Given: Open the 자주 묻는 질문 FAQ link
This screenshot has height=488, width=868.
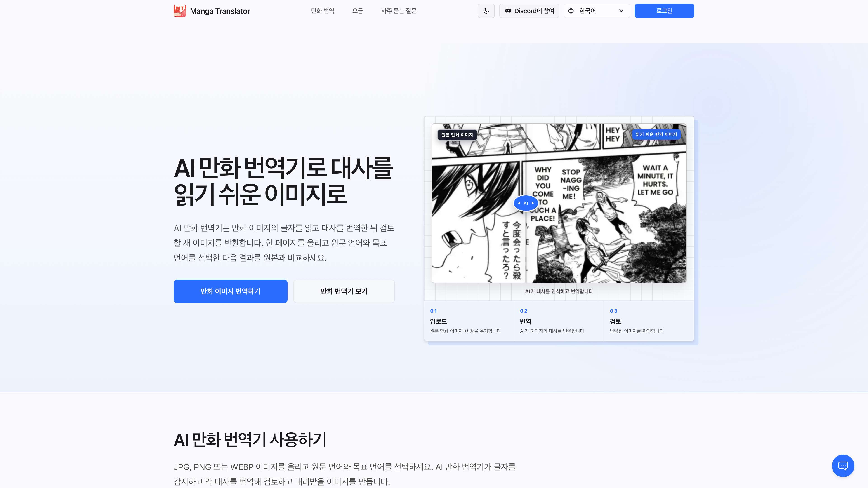Looking at the screenshot, I should (x=399, y=11).
